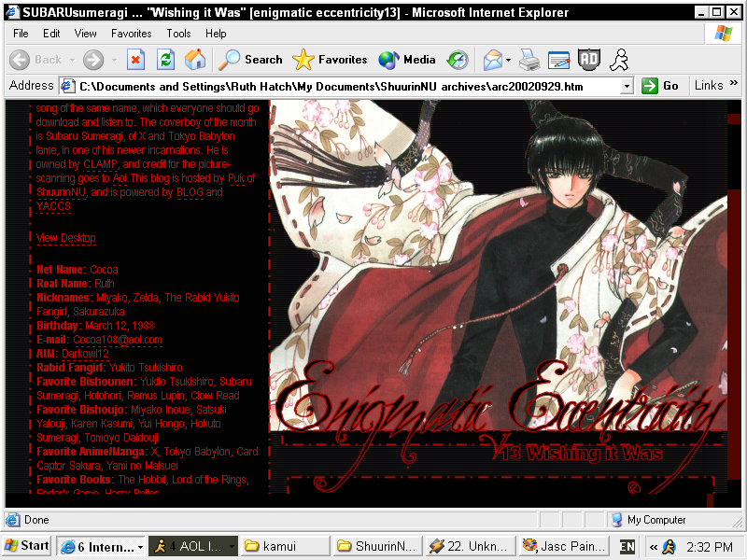
Task: Open the YACCS link
Action: (x=54, y=206)
